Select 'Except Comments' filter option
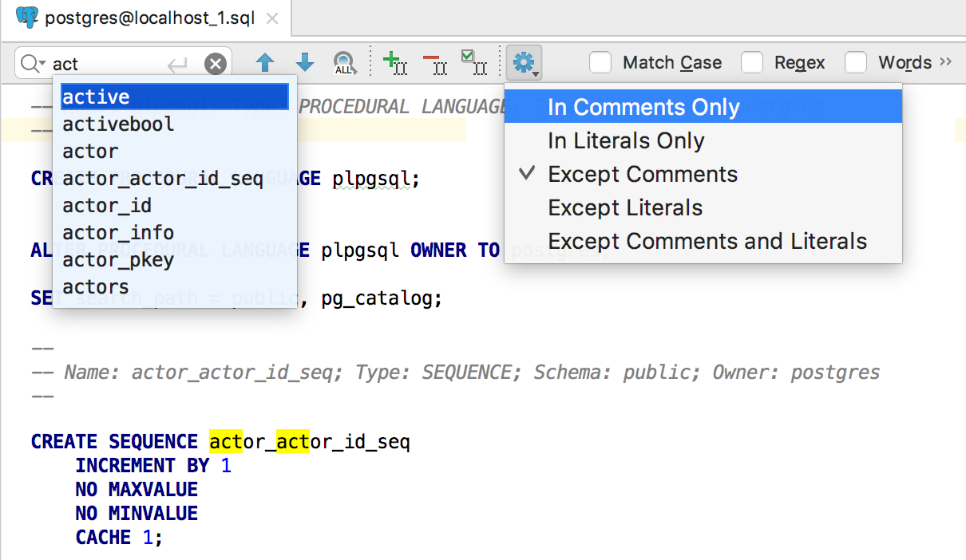This screenshot has width=966, height=560. click(x=703, y=174)
